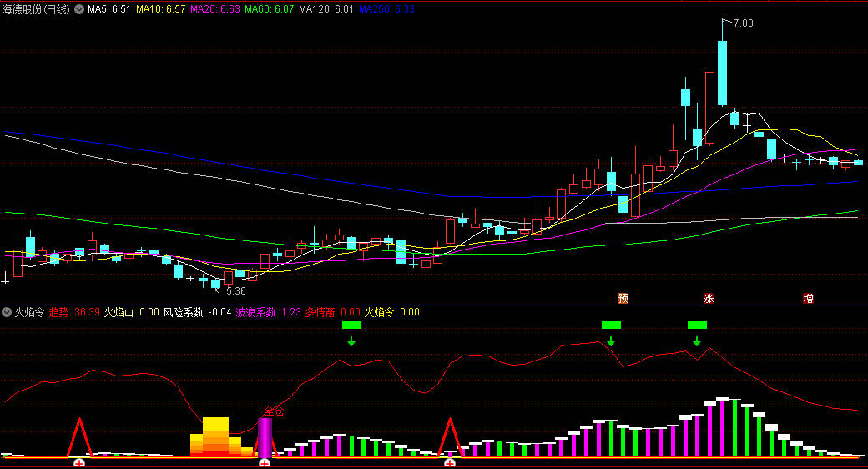Select the 多情箭: 0.00 readout

click(x=333, y=312)
